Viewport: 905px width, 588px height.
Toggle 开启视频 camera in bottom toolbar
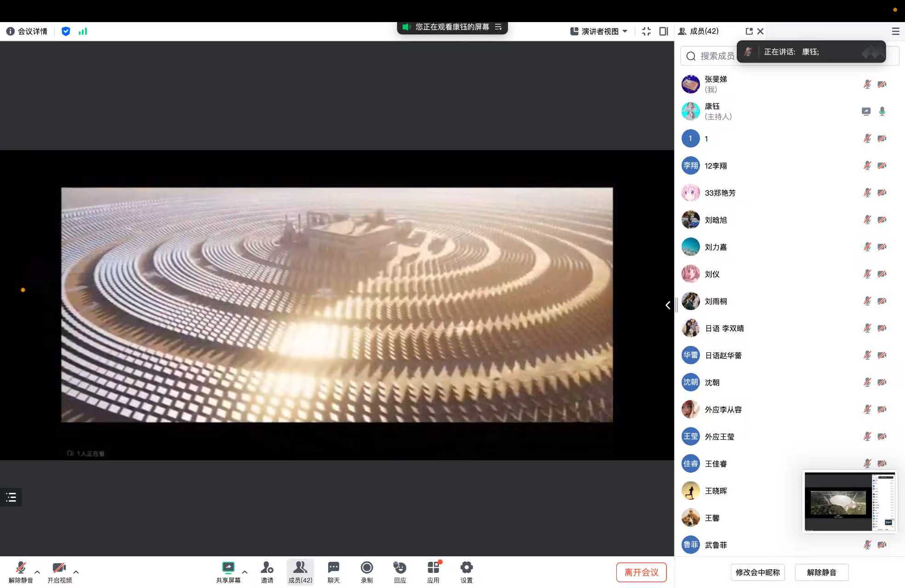coord(59,568)
